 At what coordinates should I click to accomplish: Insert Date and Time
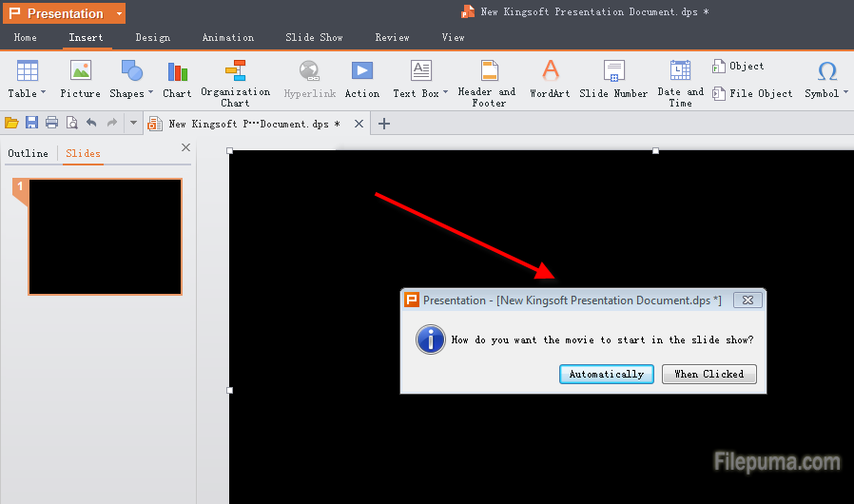click(x=680, y=81)
